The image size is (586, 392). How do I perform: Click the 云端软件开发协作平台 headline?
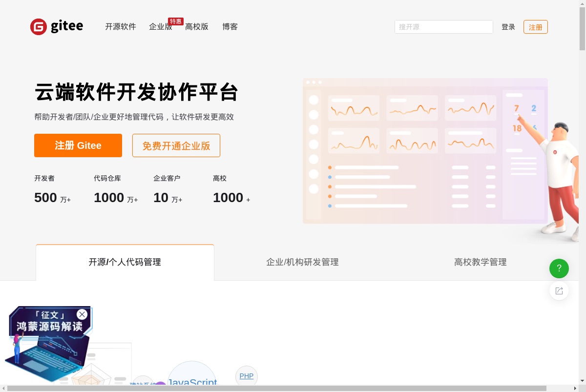(137, 92)
